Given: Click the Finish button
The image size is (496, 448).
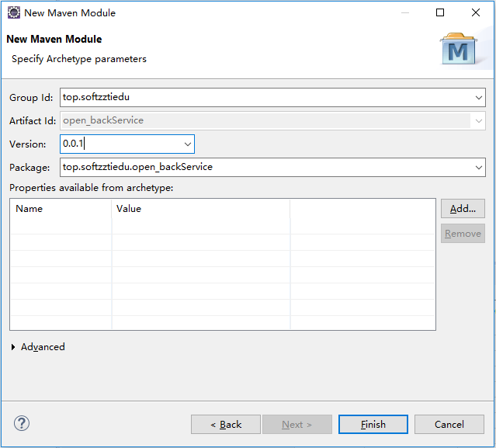Looking at the screenshot, I should (373, 424).
